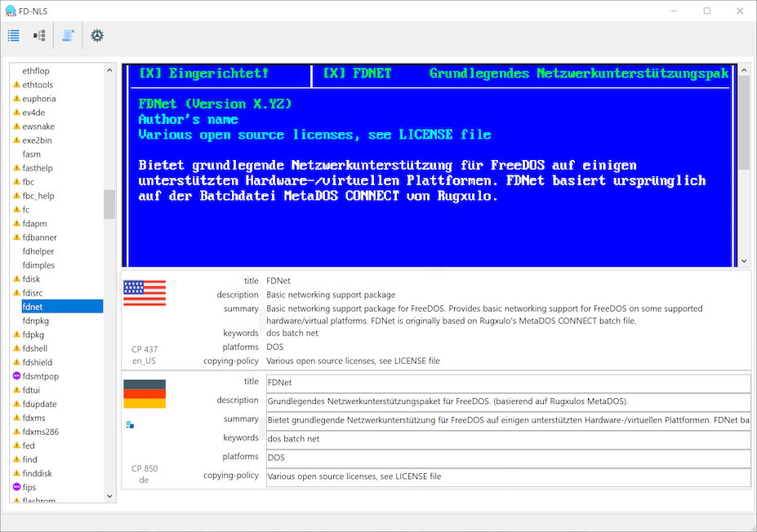This screenshot has height=532, width=757.
Task: Click the preview pane scroll down arrow
Action: (x=744, y=261)
